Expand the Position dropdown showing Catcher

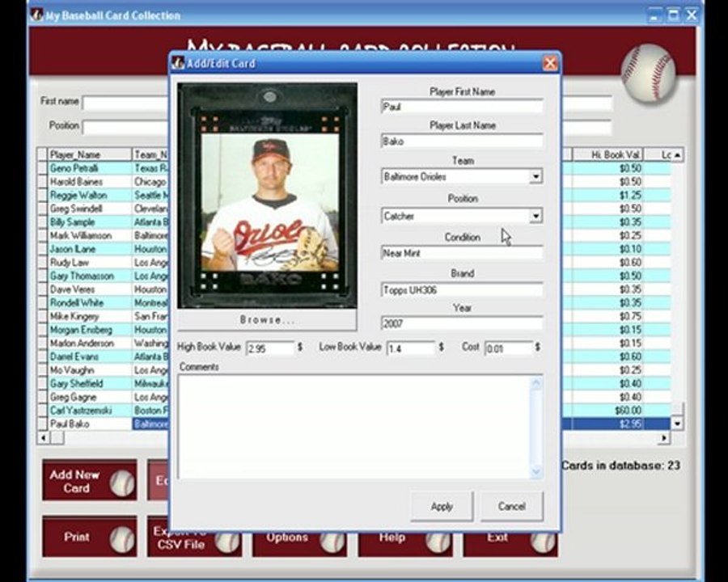point(535,216)
